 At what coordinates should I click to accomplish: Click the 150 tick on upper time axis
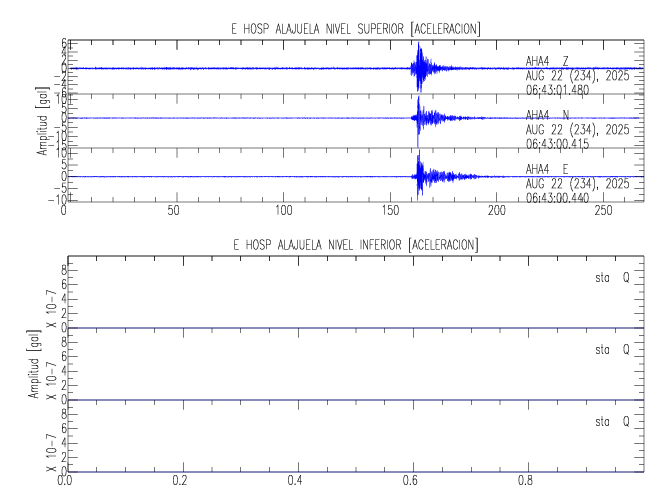point(389,212)
